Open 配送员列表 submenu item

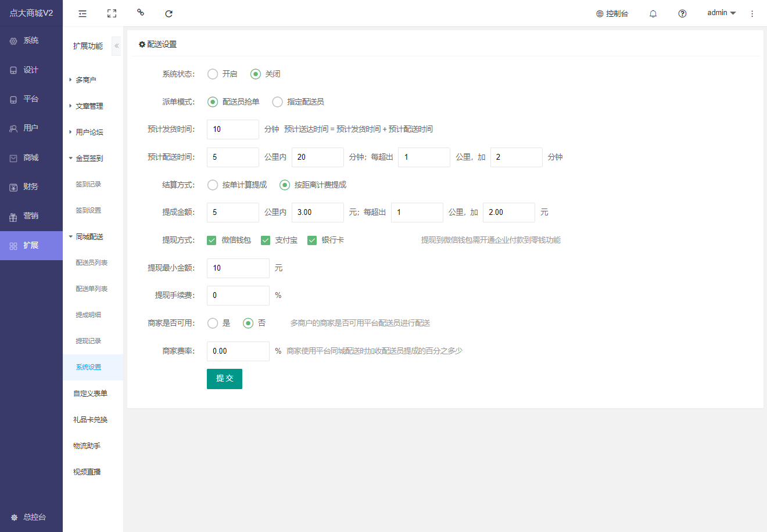point(93,263)
